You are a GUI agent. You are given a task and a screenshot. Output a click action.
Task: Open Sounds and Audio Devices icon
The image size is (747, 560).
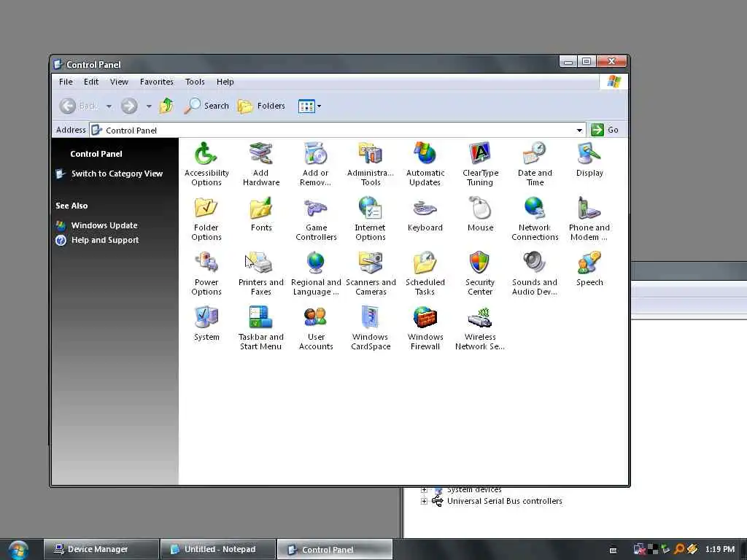pos(535,274)
